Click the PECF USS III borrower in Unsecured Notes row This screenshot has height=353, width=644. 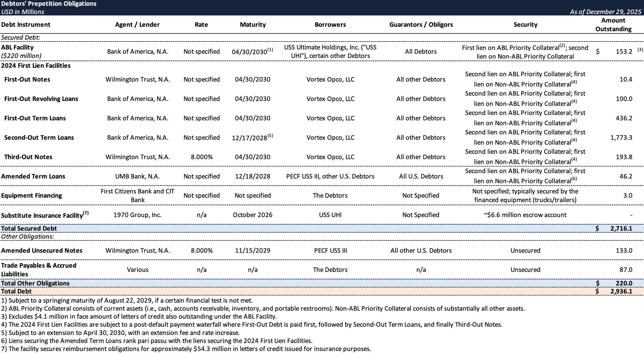click(330, 251)
